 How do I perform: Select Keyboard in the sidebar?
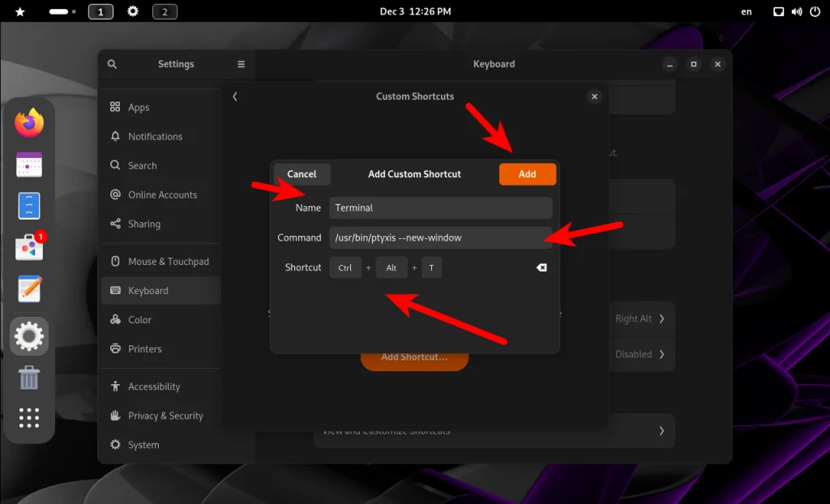[x=161, y=291]
